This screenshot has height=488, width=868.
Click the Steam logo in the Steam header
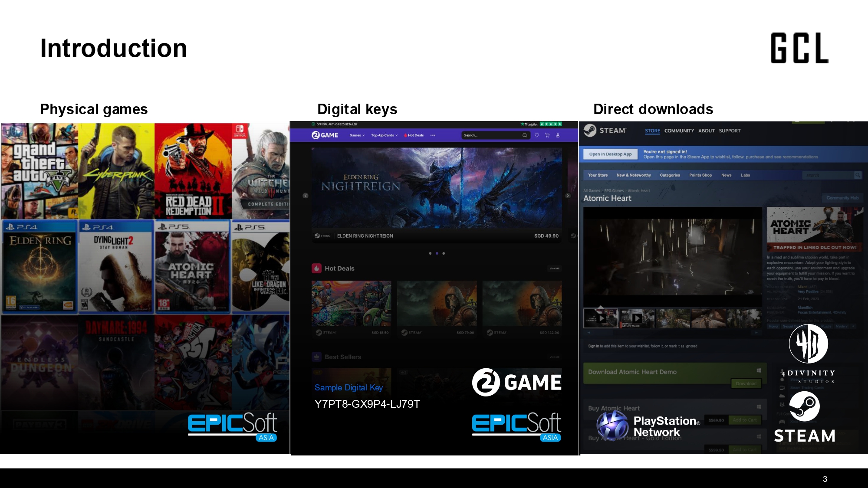(x=605, y=130)
